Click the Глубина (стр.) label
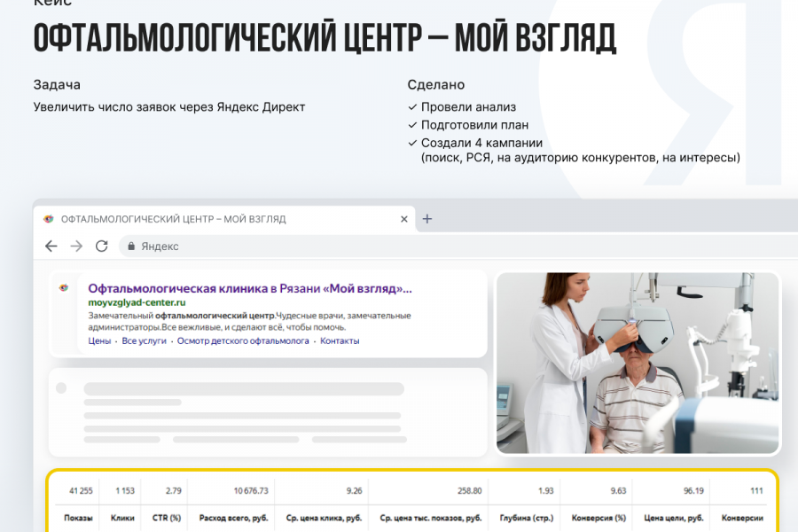The image size is (798, 532). pyautogui.click(x=526, y=518)
